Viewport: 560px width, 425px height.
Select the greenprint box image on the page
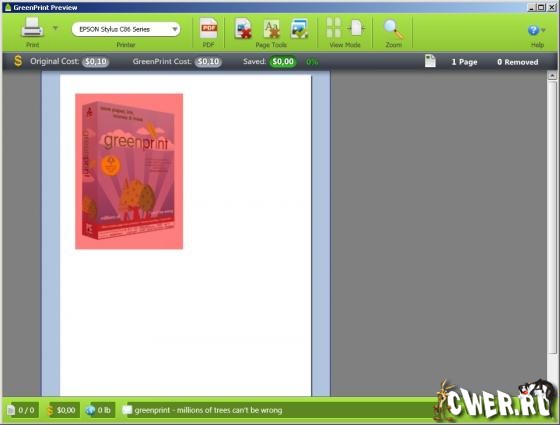(x=129, y=171)
